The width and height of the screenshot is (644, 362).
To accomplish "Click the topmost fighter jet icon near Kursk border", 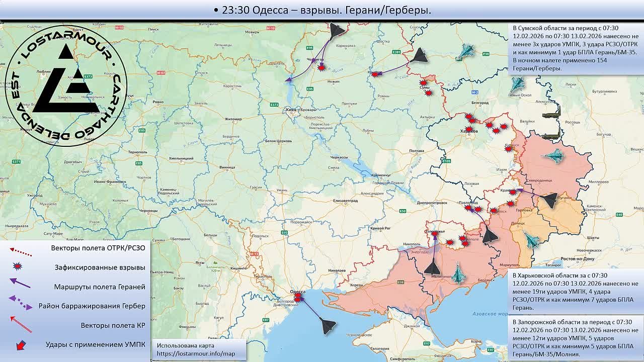I will coord(465,51).
